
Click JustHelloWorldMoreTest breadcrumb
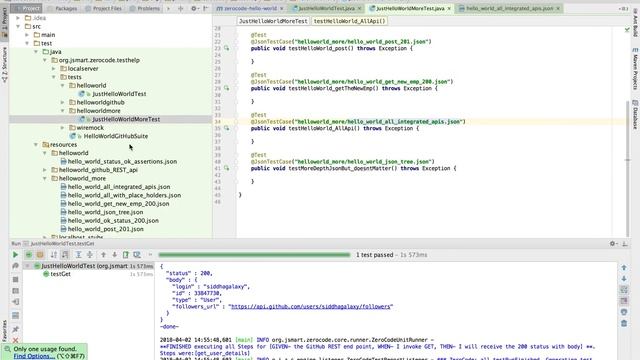[x=273, y=21]
